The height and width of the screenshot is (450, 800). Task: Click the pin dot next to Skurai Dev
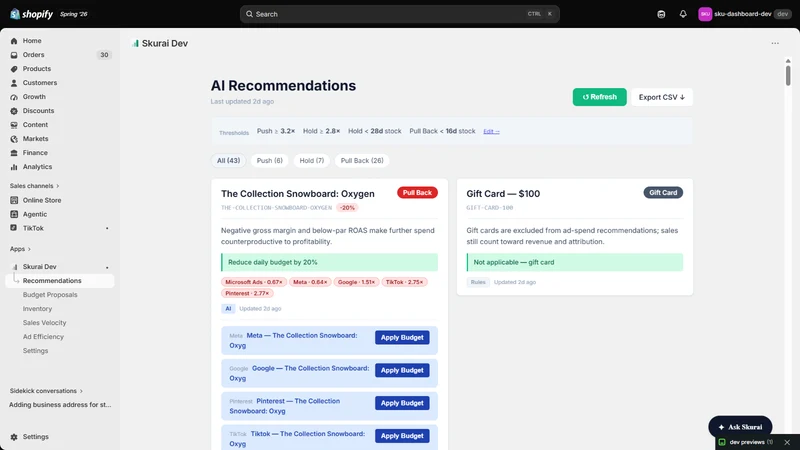click(107, 267)
